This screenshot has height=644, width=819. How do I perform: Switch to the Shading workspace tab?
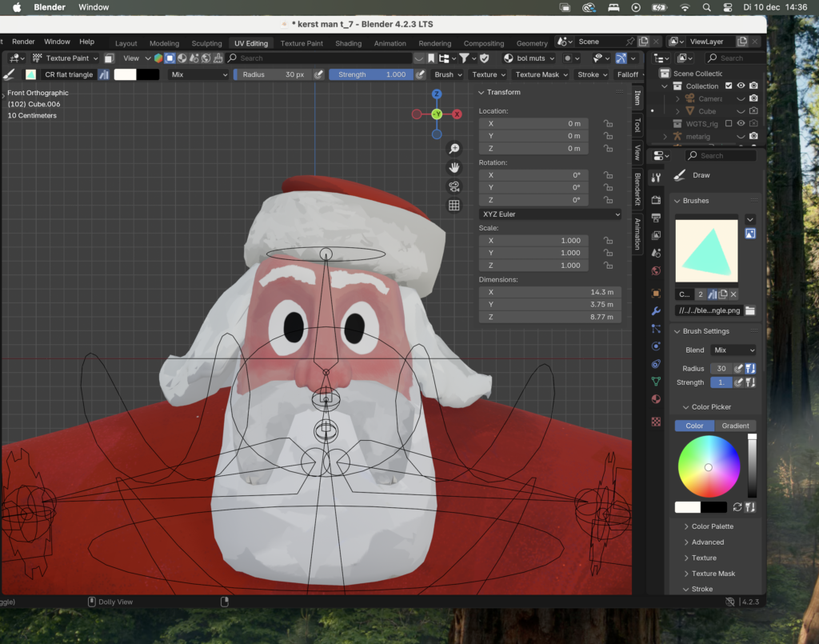pos(349,43)
